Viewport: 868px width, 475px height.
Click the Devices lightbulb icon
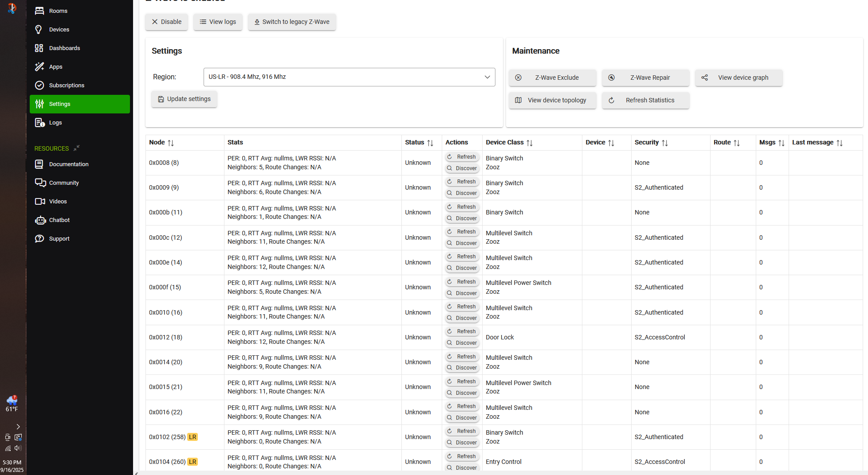click(39, 30)
